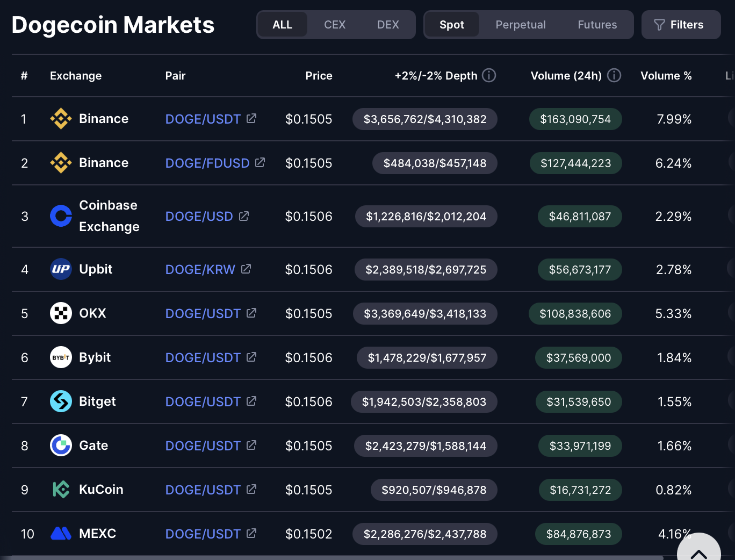
Task: Switch to the Futures markets tab
Action: tap(597, 25)
